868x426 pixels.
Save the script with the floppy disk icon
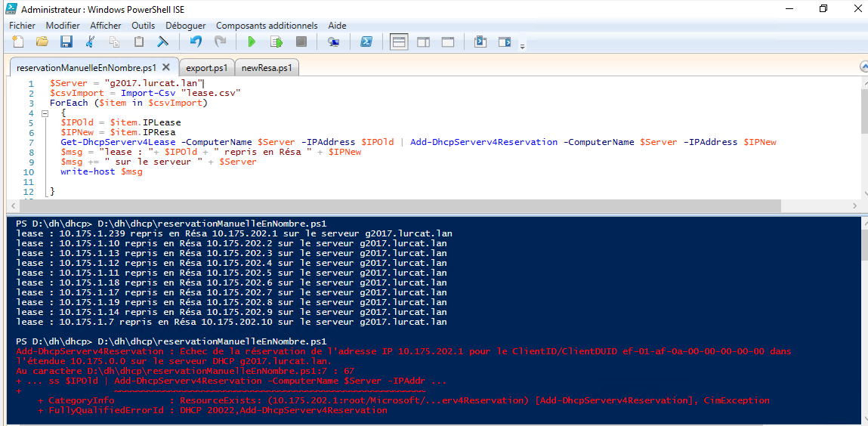pos(66,42)
